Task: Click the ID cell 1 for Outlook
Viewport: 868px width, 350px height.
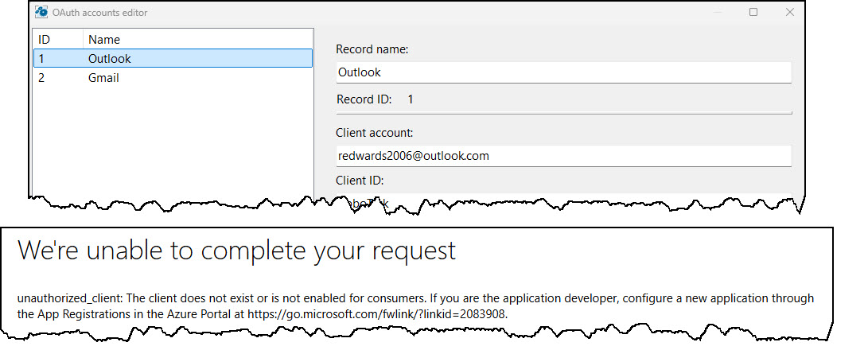Action: click(x=41, y=58)
